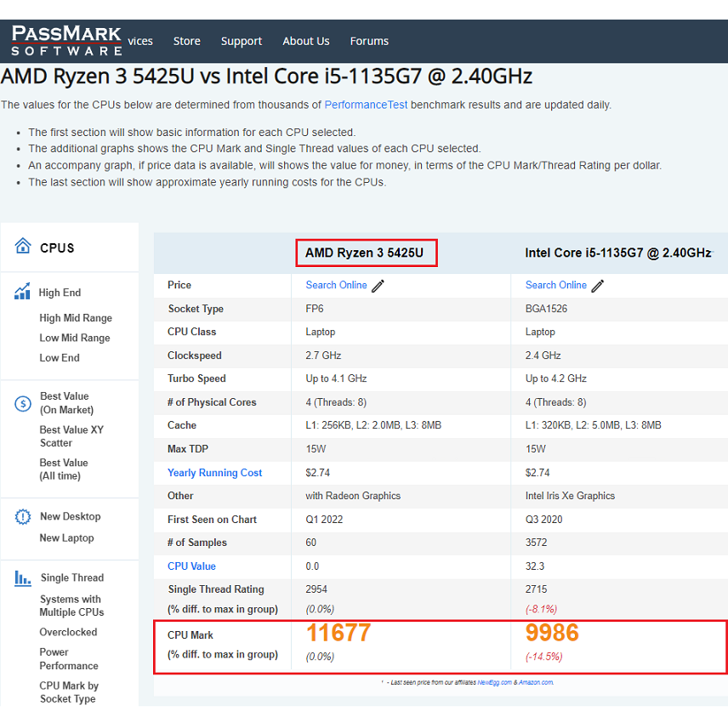The width and height of the screenshot is (728, 728).
Task: Follow the Amazon.com affiliate link
Action: click(536, 682)
